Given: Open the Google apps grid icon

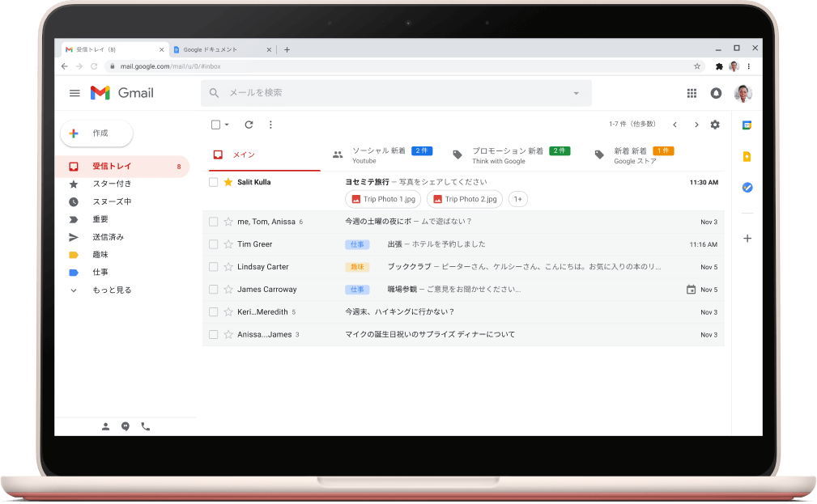Looking at the screenshot, I should [691, 93].
